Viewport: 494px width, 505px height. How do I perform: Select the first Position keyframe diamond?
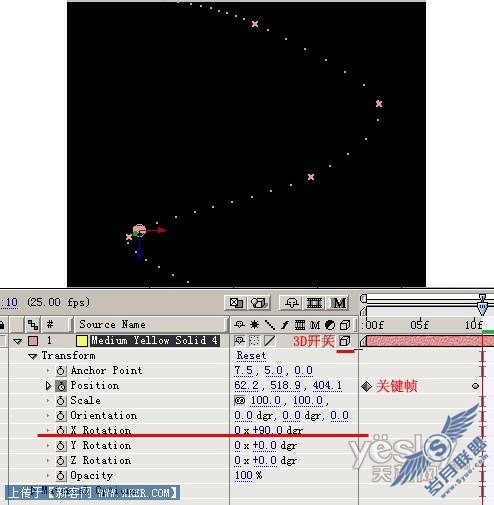(366, 387)
